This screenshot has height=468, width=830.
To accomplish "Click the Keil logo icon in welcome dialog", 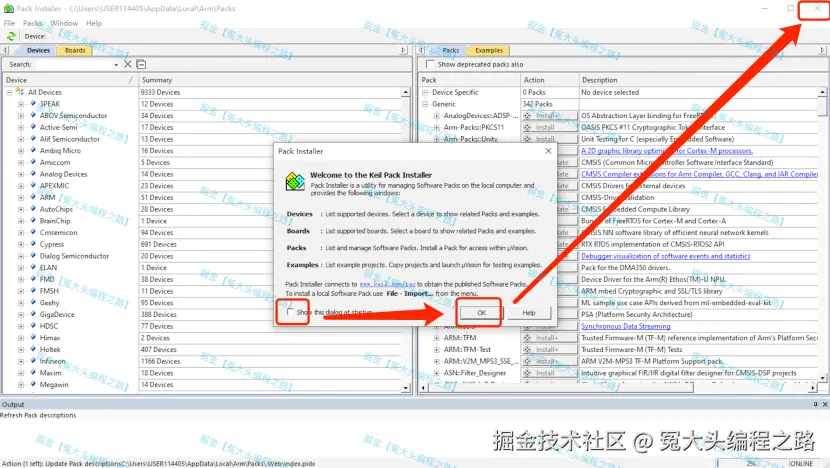I will pyautogui.click(x=295, y=182).
